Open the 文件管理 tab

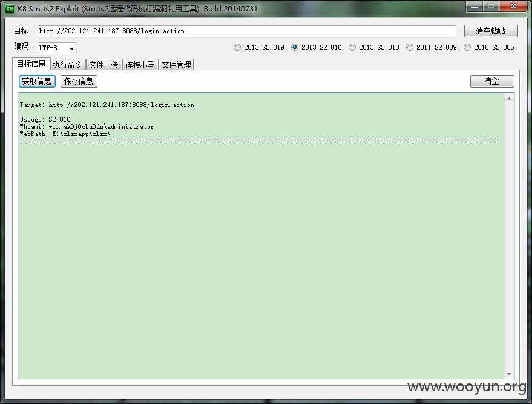tap(177, 65)
